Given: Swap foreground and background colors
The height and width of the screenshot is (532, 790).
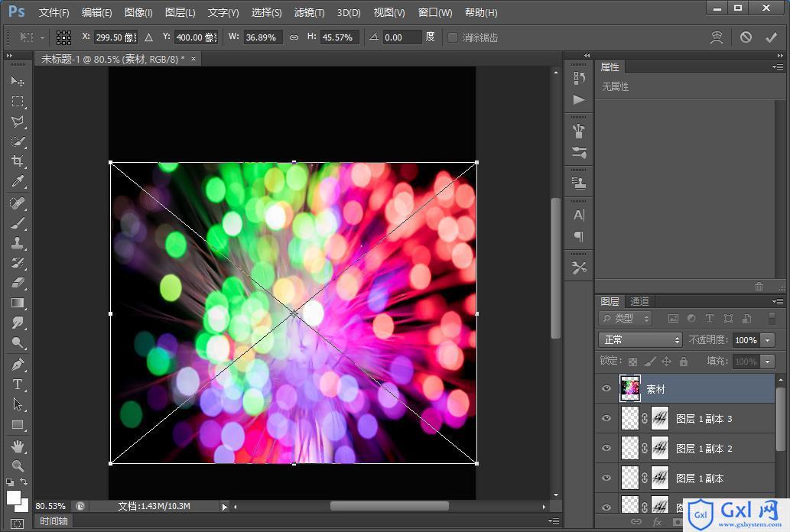Looking at the screenshot, I should point(24,482).
